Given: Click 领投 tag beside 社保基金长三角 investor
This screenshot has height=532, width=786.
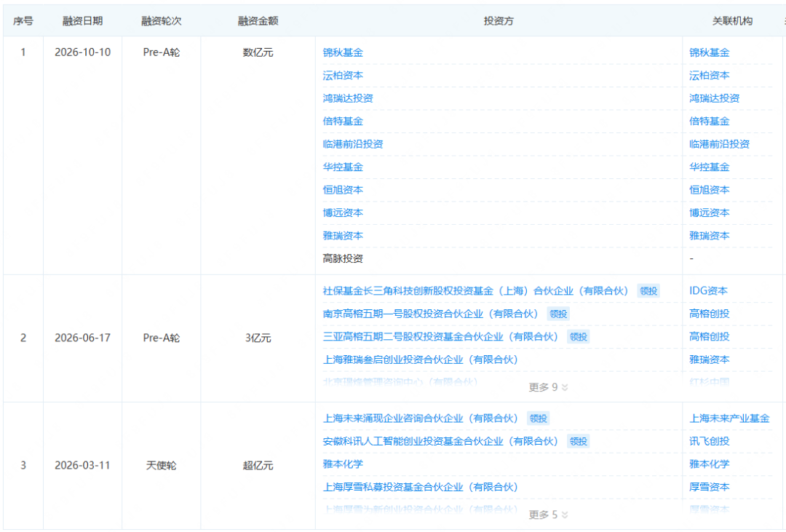Looking at the screenshot, I should coord(648,291).
